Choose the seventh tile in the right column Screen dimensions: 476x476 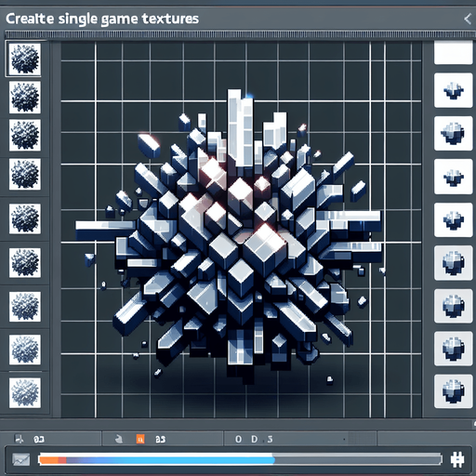[x=453, y=306]
